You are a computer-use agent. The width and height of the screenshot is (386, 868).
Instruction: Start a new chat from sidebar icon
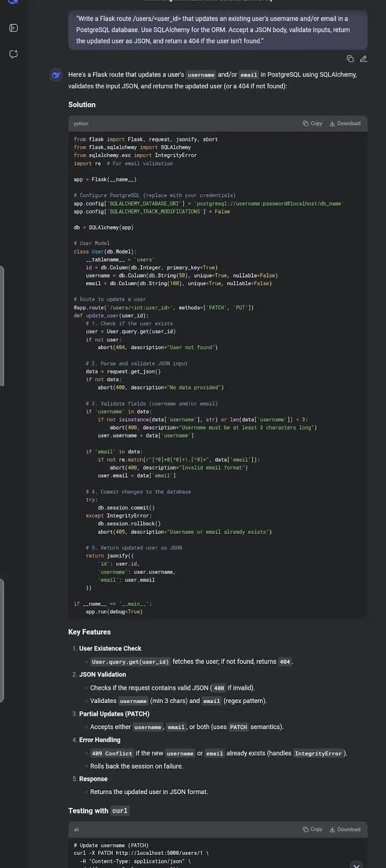pos(14,54)
